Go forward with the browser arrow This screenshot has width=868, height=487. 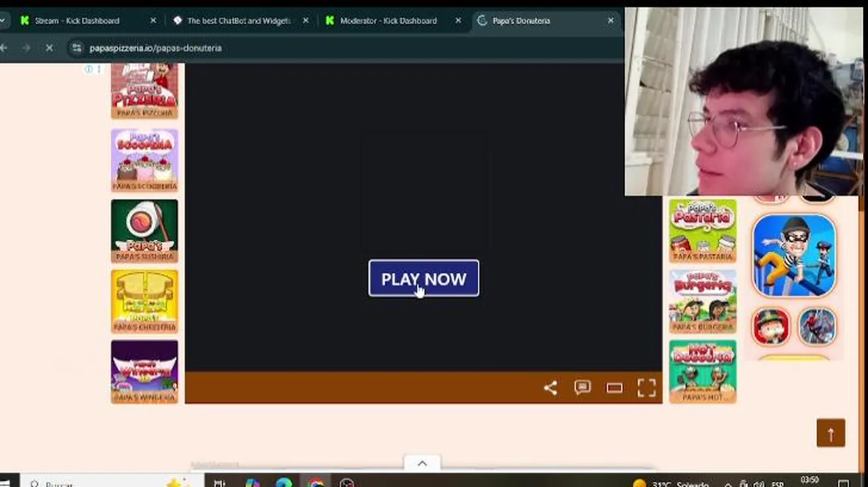pos(26,48)
